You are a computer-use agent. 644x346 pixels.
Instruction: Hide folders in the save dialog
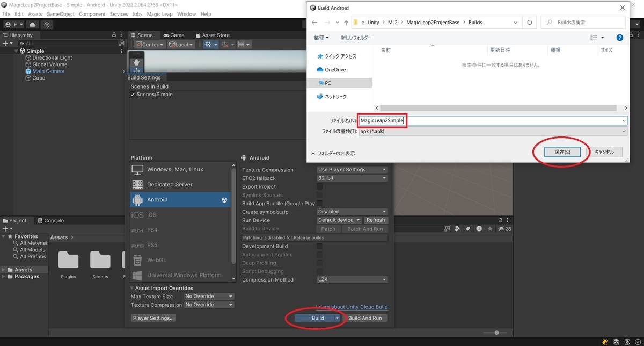(333, 153)
